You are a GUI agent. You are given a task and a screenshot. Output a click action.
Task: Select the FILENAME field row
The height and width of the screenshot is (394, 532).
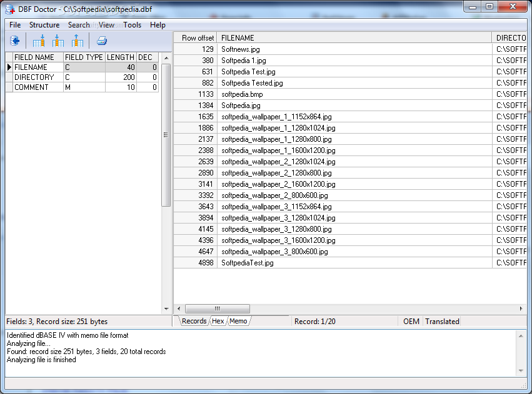[x=82, y=67]
